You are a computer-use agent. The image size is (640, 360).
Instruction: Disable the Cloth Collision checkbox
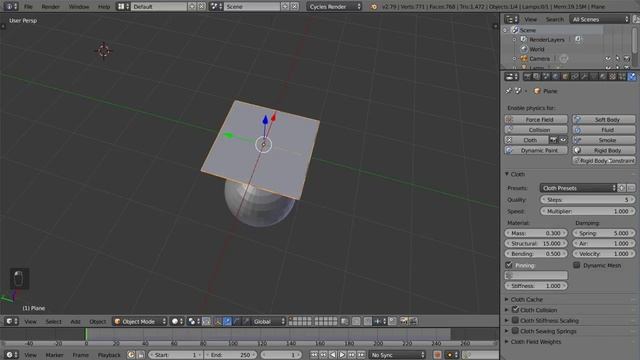(515, 310)
